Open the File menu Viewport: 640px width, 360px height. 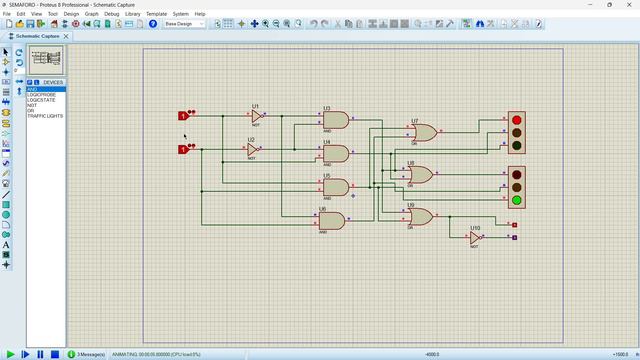coord(7,14)
